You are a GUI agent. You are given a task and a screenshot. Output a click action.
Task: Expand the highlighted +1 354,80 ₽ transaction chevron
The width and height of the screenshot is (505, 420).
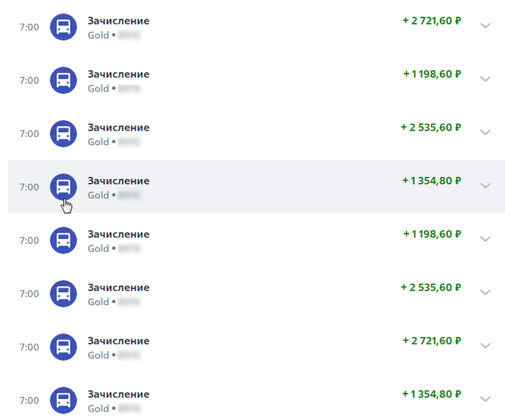[485, 185]
